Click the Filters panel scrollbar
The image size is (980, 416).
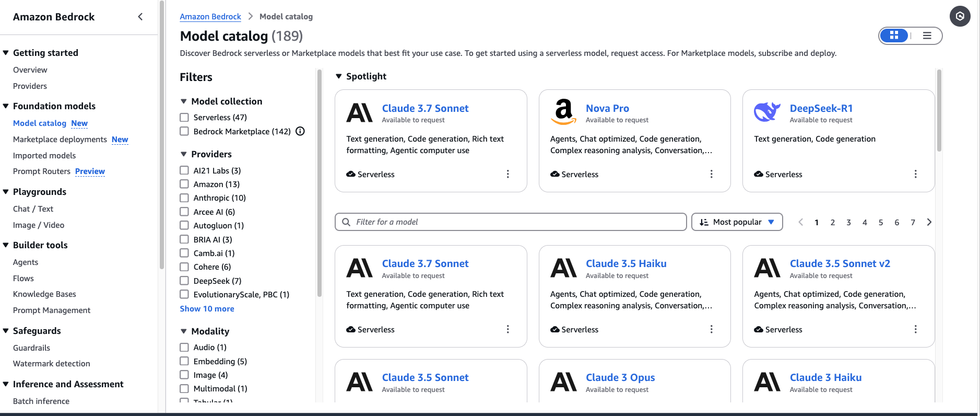(x=319, y=183)
